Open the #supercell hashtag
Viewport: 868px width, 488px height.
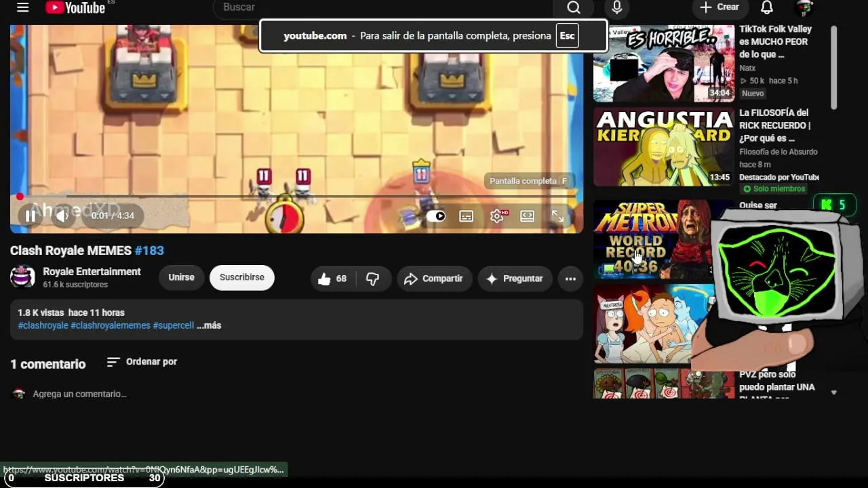174,325
